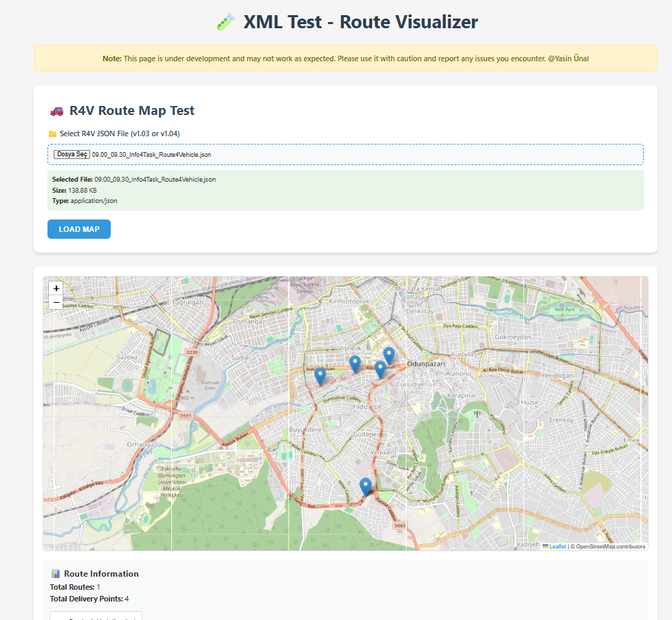The image size is (672, 620).
Task: Click the chart icon beside Route Information
Action: [56, 574]
